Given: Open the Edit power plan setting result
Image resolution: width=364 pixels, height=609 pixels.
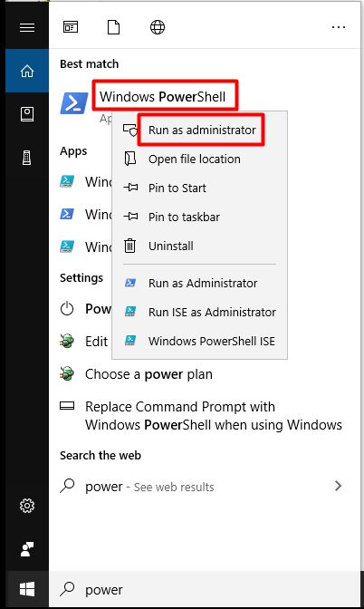Looking at the screenshot, I should coord(85,342).
